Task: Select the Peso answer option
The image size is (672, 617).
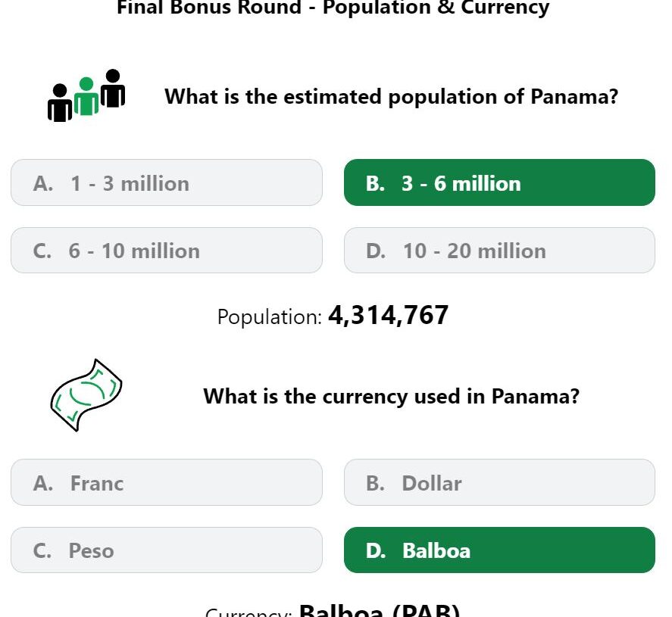Action: click(x=166, y=550)
